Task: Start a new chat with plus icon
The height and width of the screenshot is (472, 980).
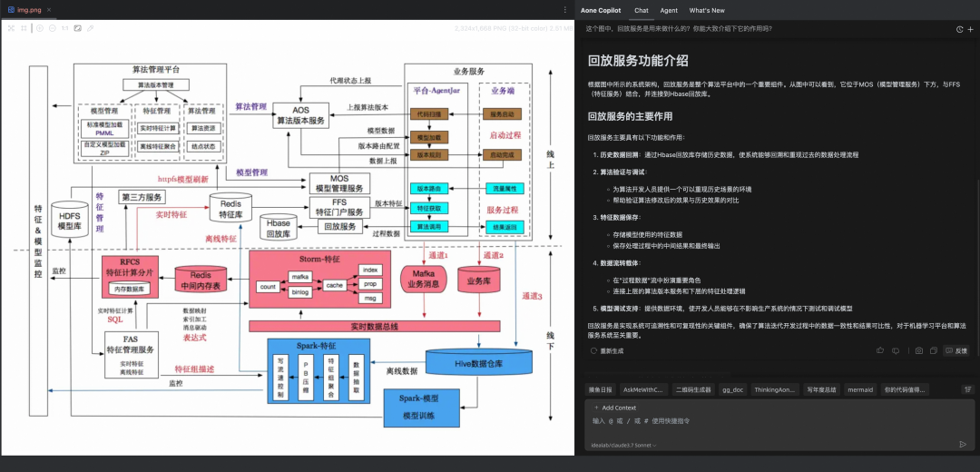Action: tap(969, 29)
